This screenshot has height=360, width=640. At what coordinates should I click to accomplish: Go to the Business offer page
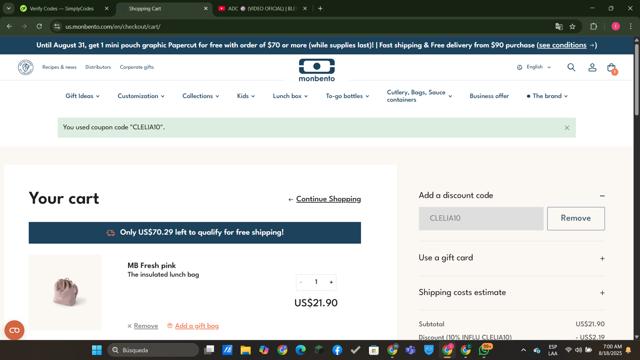(x=489, y=96)
